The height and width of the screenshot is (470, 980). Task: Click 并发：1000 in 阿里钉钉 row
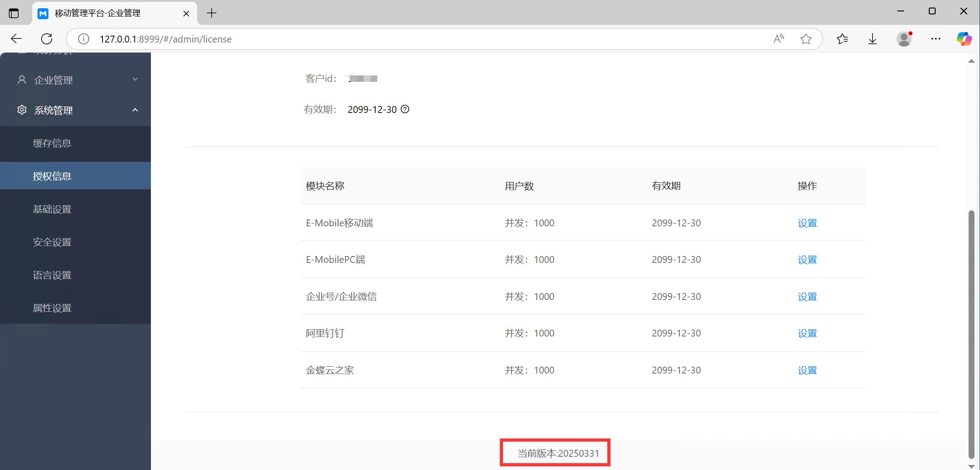coord(530,333)
